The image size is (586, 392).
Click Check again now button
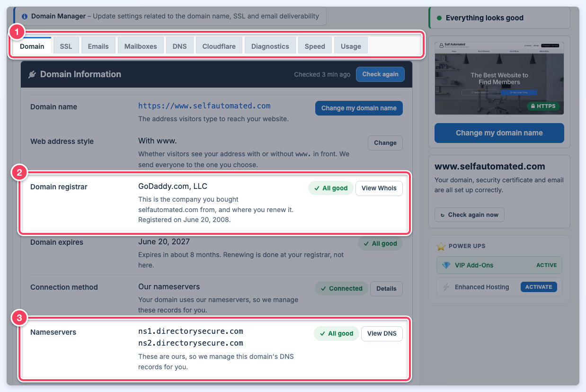point(470,214)
